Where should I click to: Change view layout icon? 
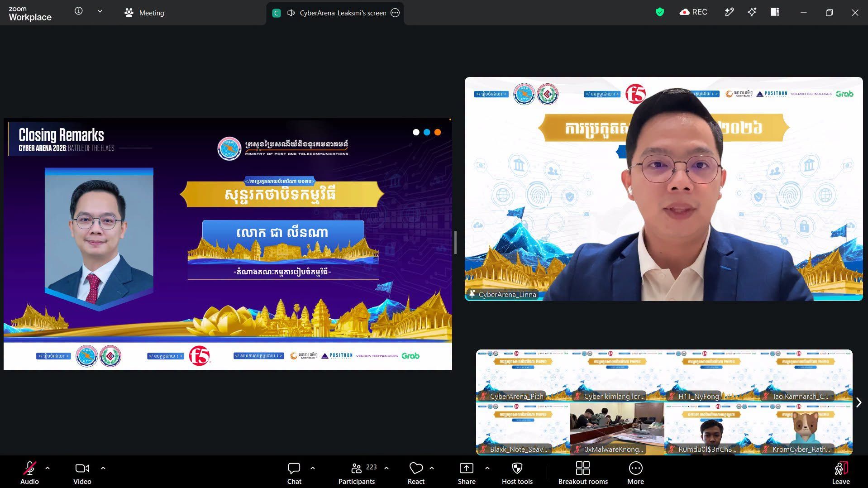point(775,12)
